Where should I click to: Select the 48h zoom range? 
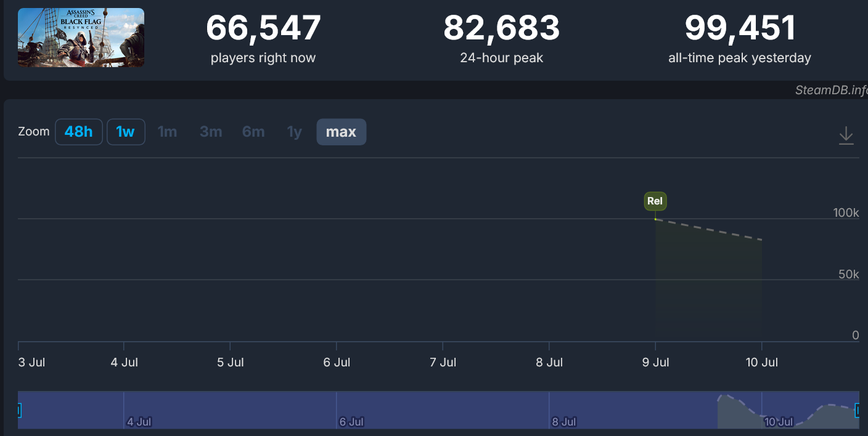click(79, 132)
